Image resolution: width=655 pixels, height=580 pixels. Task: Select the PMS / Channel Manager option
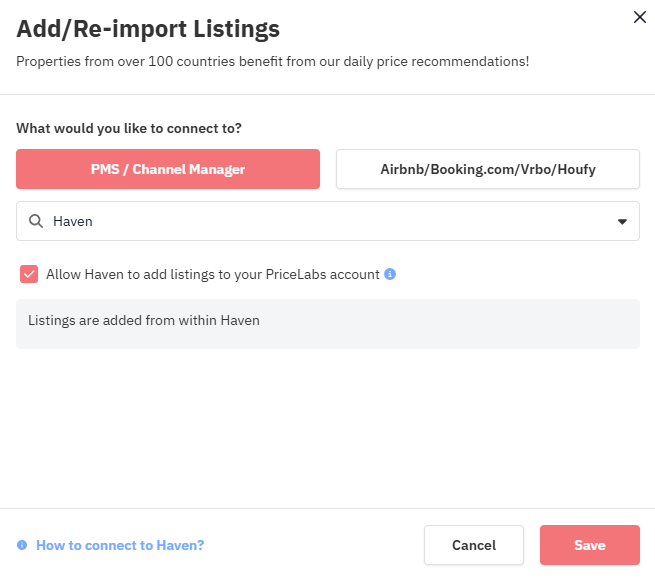click(x=168, y=169)
